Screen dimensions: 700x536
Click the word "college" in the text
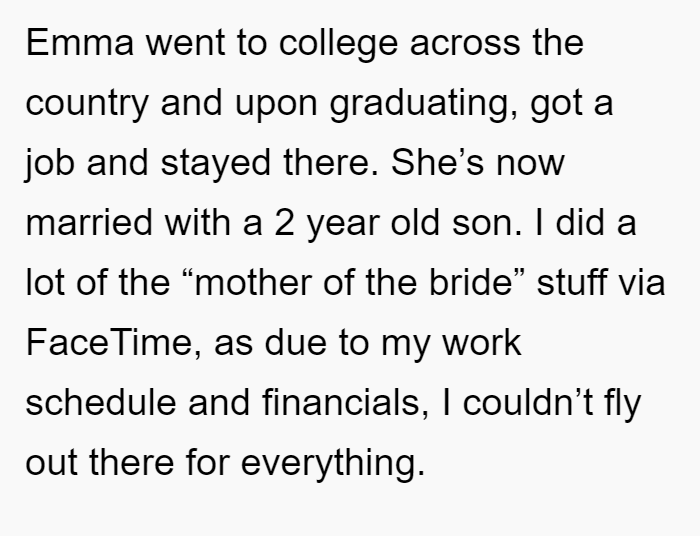[x=338, y=45]
